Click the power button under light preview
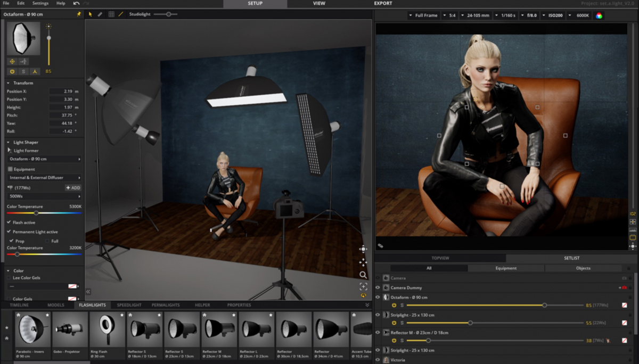Viewport: 639px width, 364px height. click(x=12, y=71)
